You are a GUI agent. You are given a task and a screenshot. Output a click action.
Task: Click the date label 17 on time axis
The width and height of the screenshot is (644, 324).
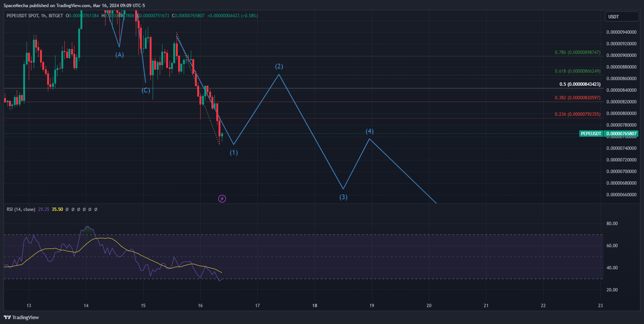pos(257,306)
